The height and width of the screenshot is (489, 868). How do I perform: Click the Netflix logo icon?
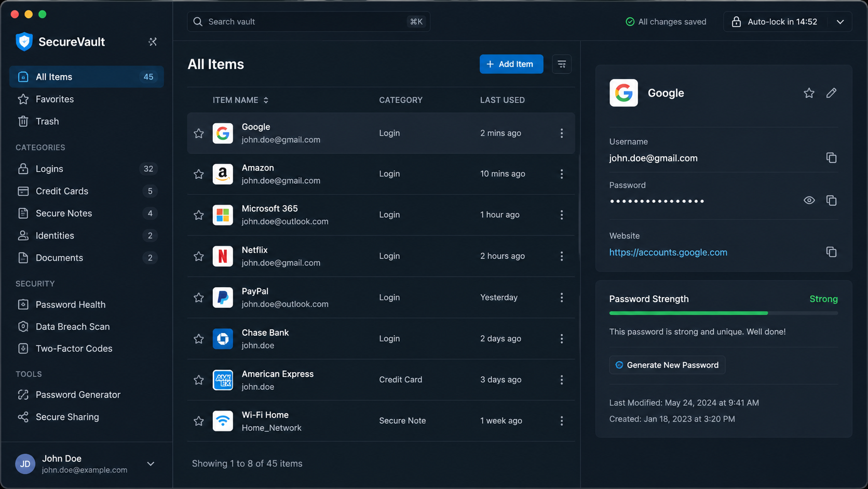pyautogui.click(x=223, y=256)
